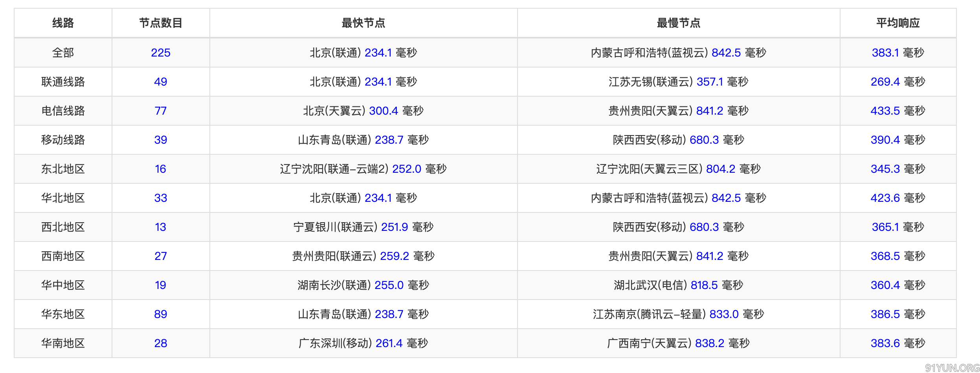
Task: Click node count 27 for 西南地区
Action: pyautogui.click(x=161, y=256)
